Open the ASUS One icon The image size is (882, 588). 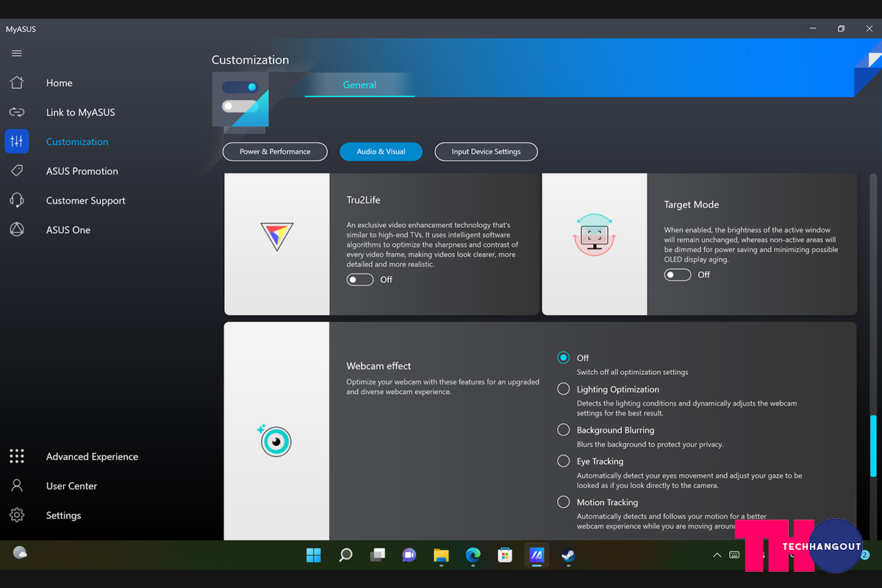click(17, 230)
